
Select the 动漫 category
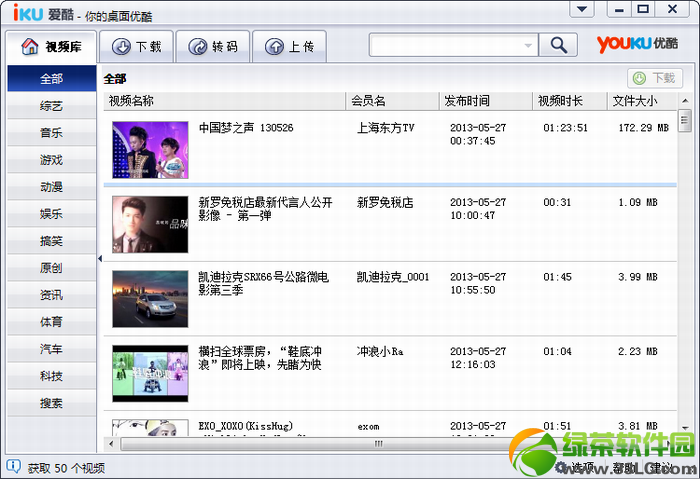(x=51, y=187)
